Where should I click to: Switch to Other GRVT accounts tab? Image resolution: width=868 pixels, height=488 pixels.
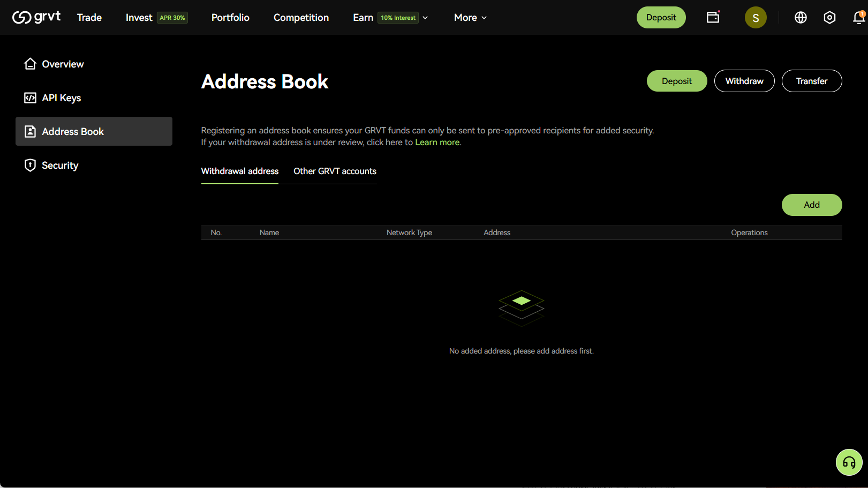pos(335,171)
